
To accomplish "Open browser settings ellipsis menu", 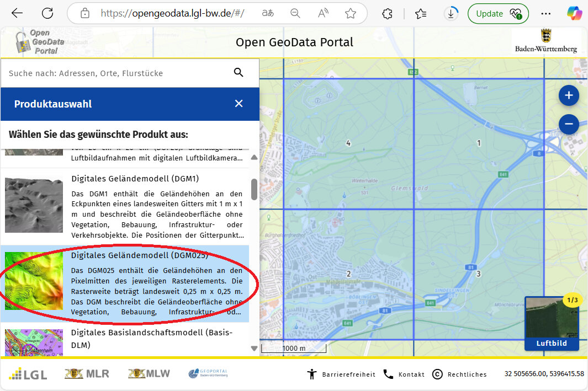I will coord(545,13).
